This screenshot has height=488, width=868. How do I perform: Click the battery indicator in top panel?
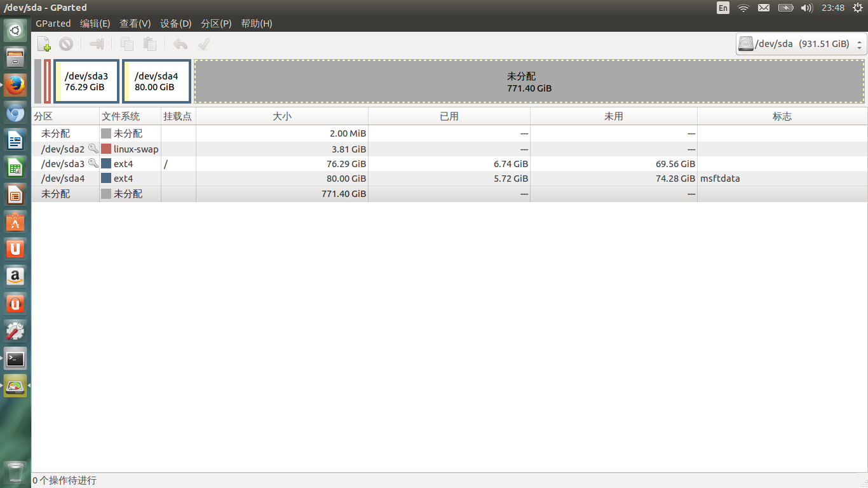(786, 8)
